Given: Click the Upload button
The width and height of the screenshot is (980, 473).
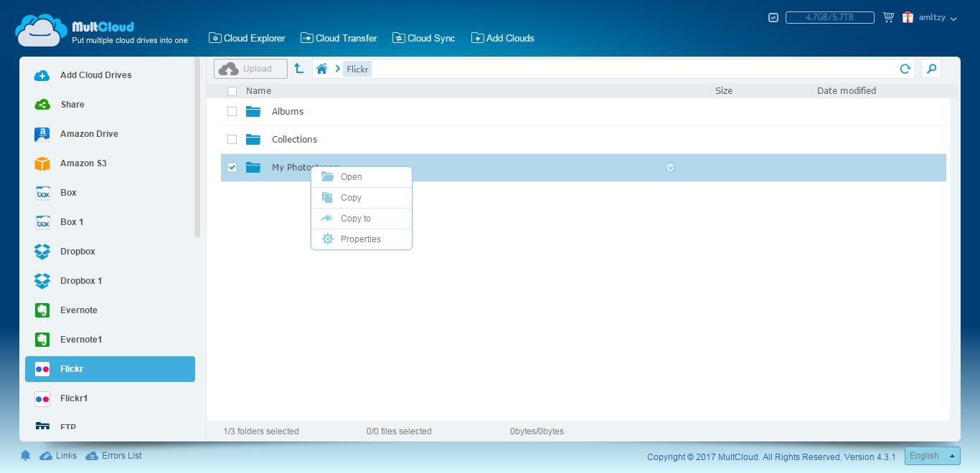Looking at the screenshot, I should tap(250, 69).
